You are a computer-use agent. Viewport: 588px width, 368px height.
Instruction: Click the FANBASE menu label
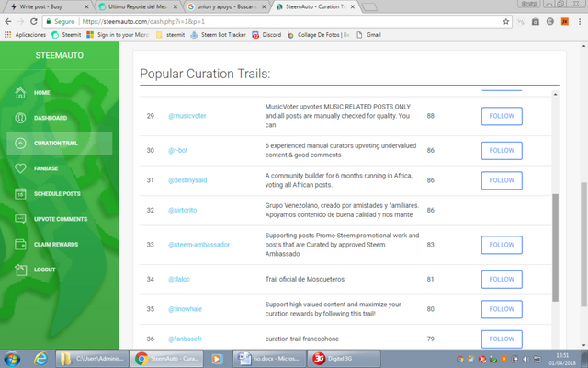pyautogui.click(x=46, y=168)
